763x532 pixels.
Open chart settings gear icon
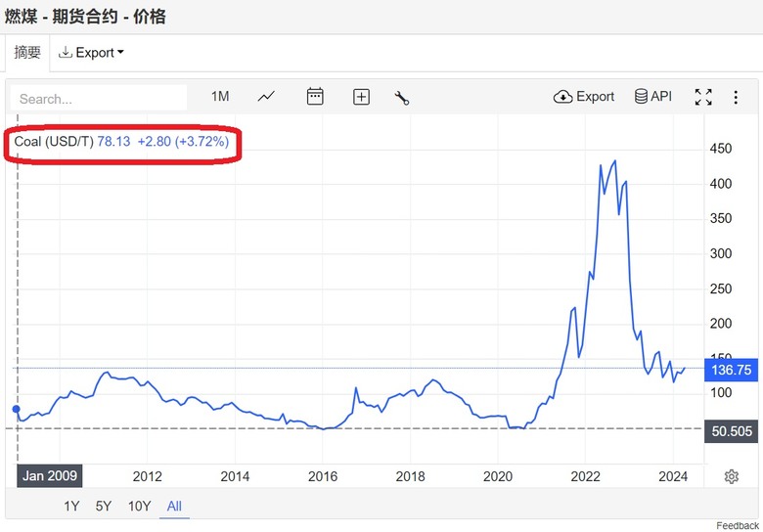click(x=732, y=476)
